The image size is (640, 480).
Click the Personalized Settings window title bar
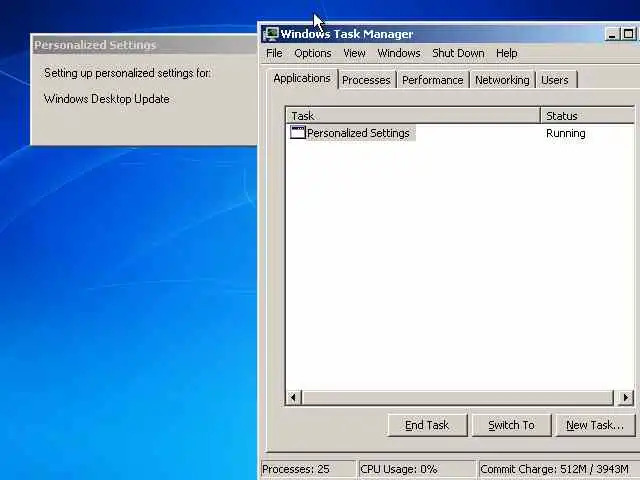pyautogui.click(x=144, y=45)
